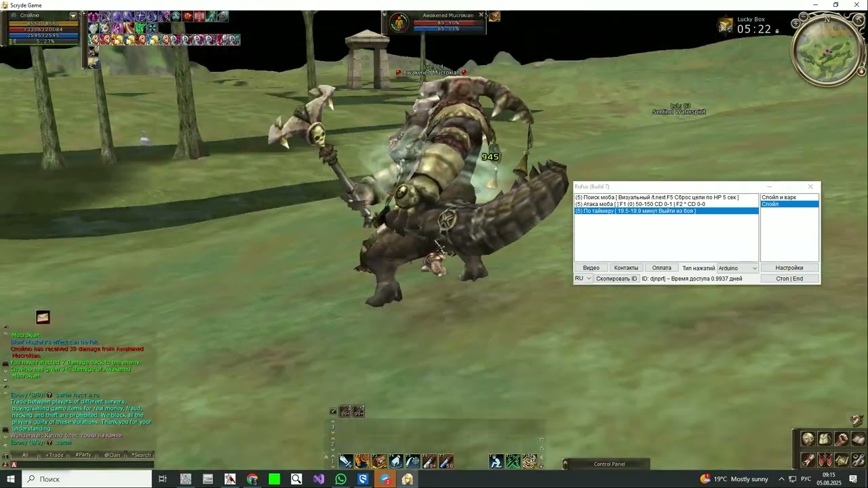This screenshot has width=868, height=488.
Task: Select the 'Спойл и варк' profile
Action: [789, 197]
